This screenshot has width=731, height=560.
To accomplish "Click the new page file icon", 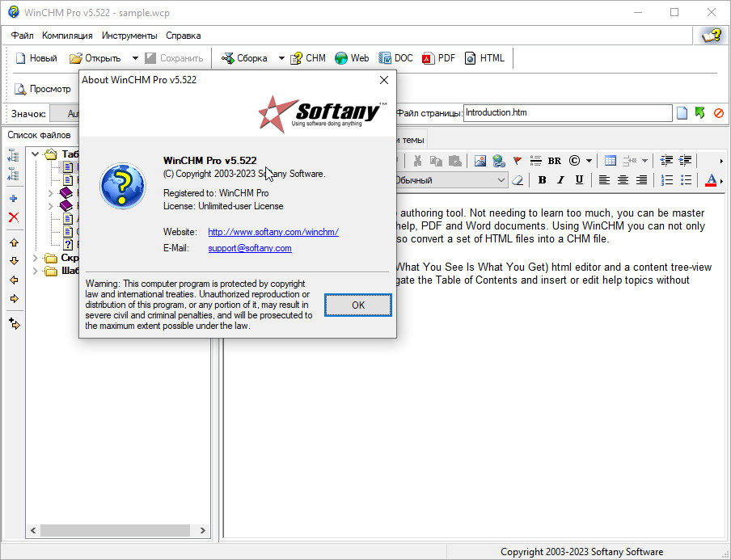I will point(682,113).
